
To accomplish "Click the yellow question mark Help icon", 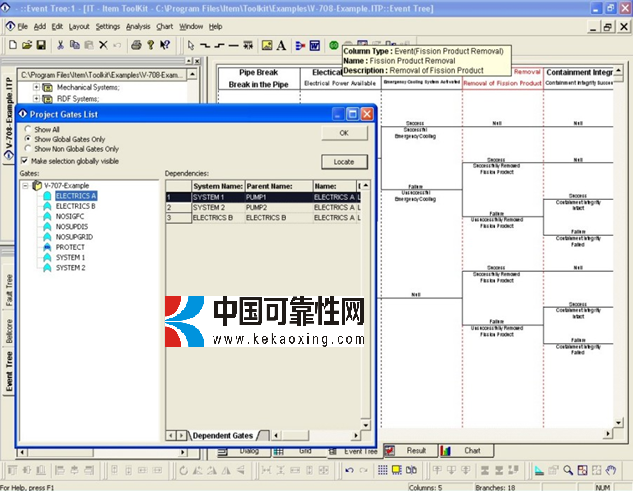I will pos(150,45).
